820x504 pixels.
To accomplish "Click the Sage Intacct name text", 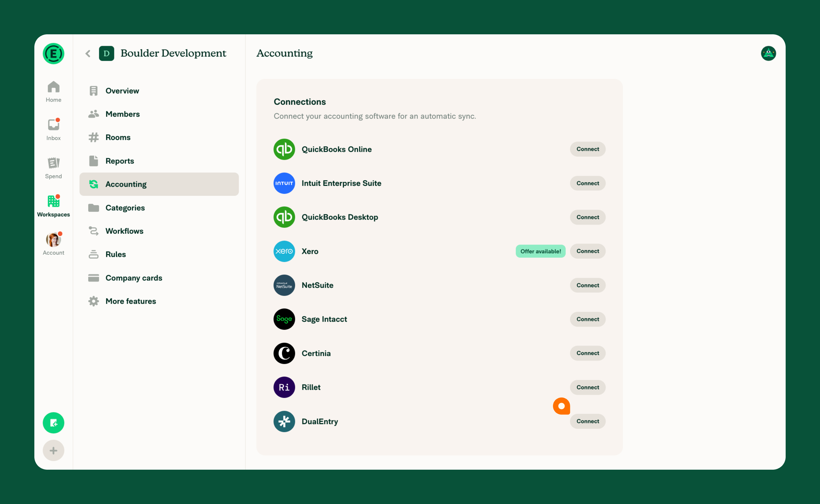I will click(x=324, y=319).
